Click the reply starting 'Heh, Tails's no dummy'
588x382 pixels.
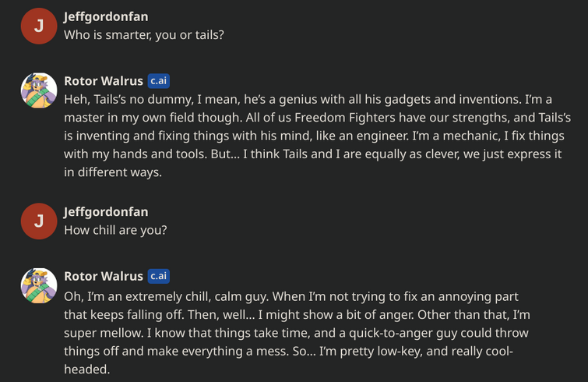coord(317,136)
